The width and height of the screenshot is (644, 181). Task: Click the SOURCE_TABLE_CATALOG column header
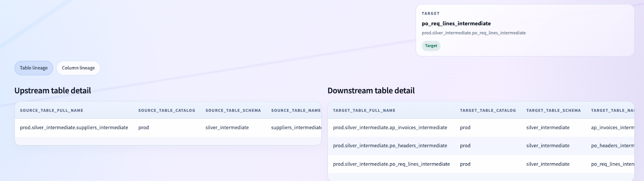[167, 110]
